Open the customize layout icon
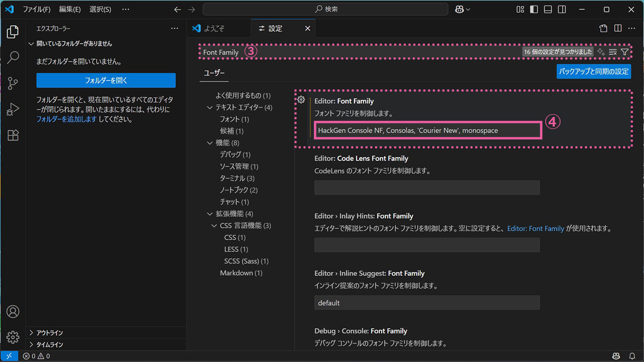Image resolution: width=644 pixels, height=362 pixels. click(x=520, y=10)
